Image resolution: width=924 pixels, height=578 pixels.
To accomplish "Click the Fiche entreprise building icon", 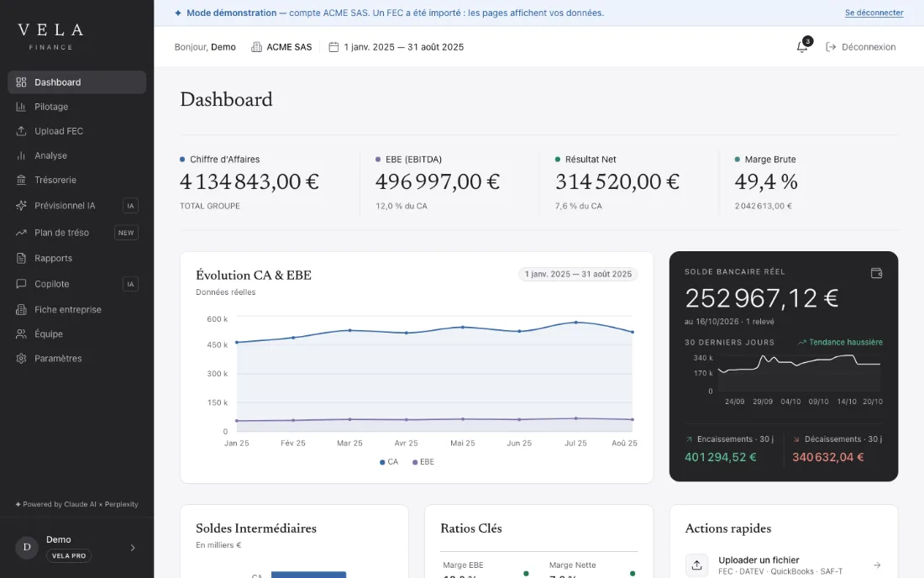I will (21, 309).
